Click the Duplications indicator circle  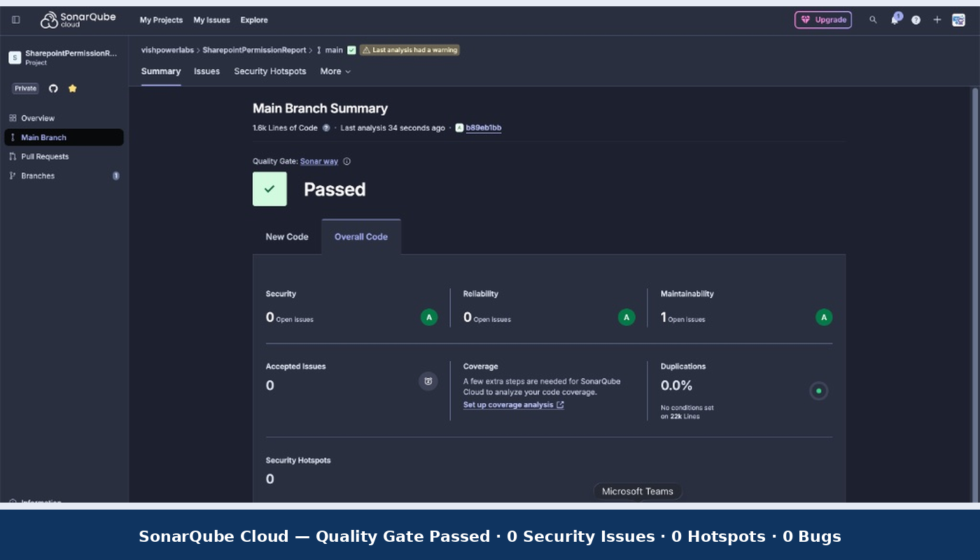[x=818, y=391]
